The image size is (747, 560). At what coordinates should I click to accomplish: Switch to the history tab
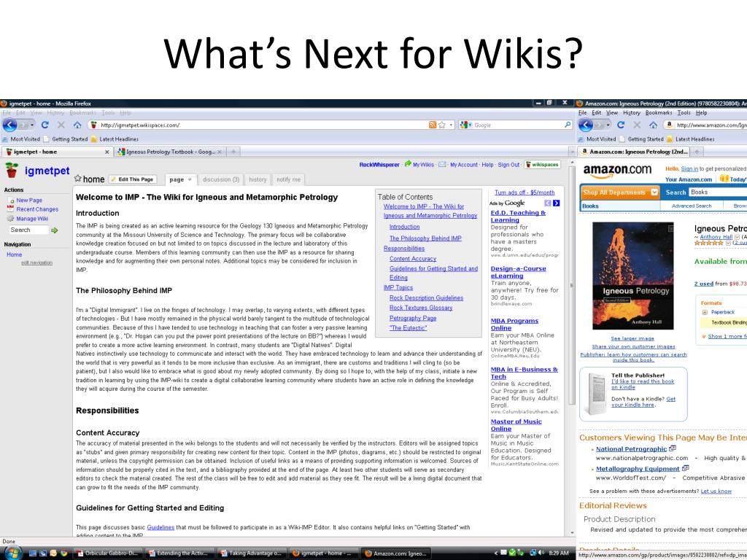[258, 179]
